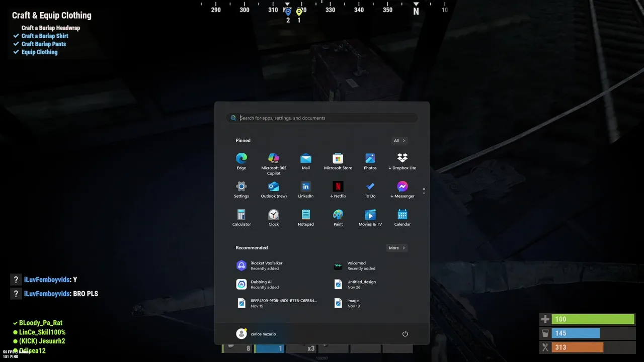Viewport: 644px width, 362px height.
Task: Click the Dropbox Lite pinned icon
Action: (x=403, y=161)
